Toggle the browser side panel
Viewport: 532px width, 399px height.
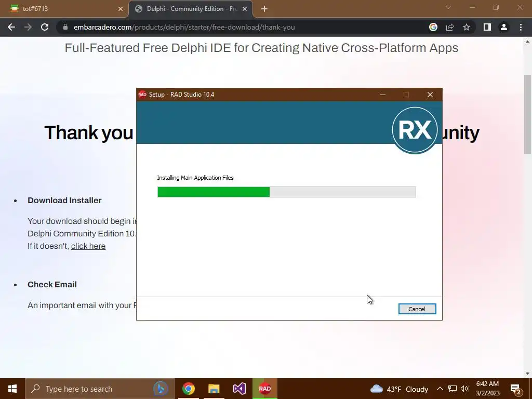pos(487,27)
